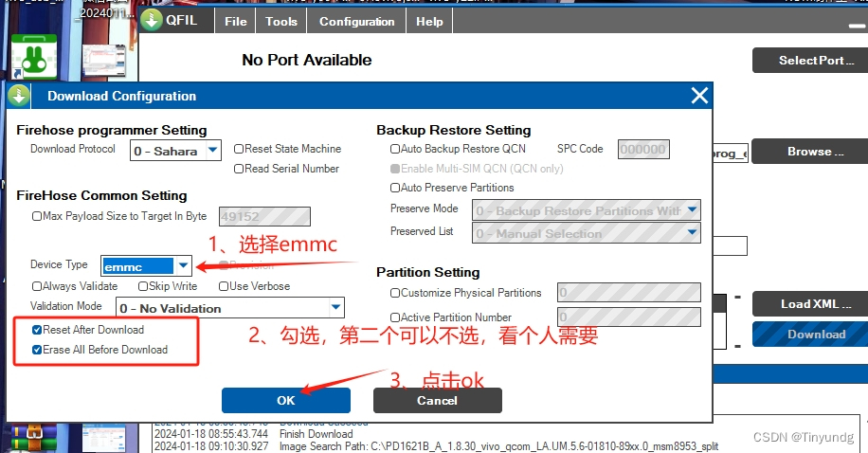This screenshot has width=868, height=453.
Task: Click the Download Configuration dialog title icon
Action: pyautogui.click(x=19, y=96)
